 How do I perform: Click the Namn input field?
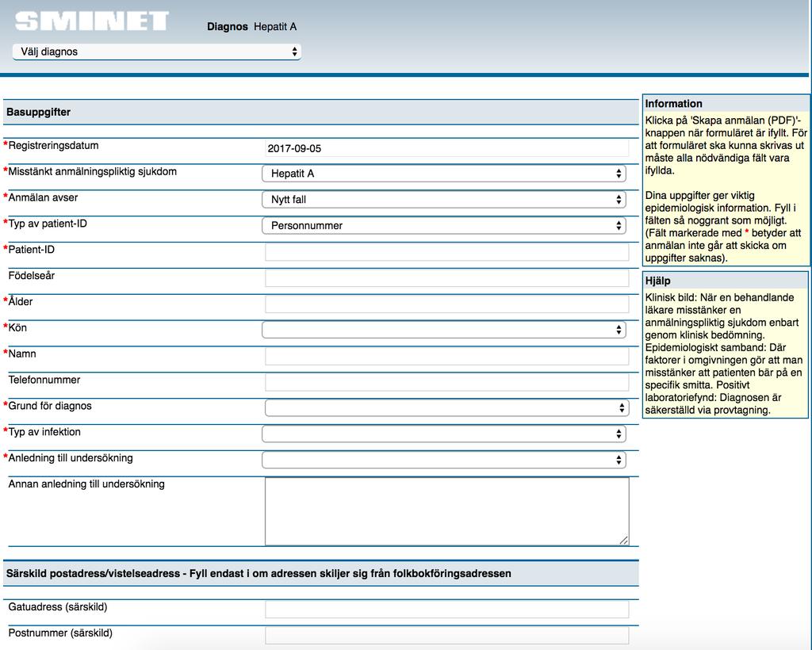point(446,356)
